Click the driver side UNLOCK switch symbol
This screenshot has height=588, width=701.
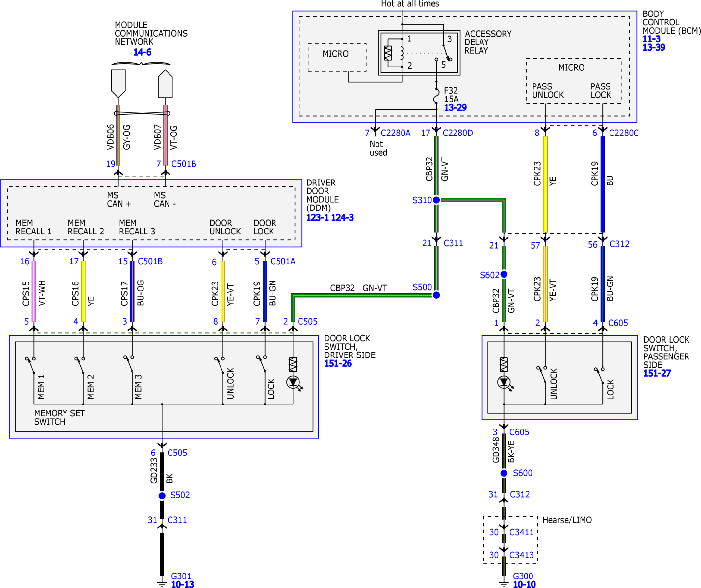pos(220,365)
